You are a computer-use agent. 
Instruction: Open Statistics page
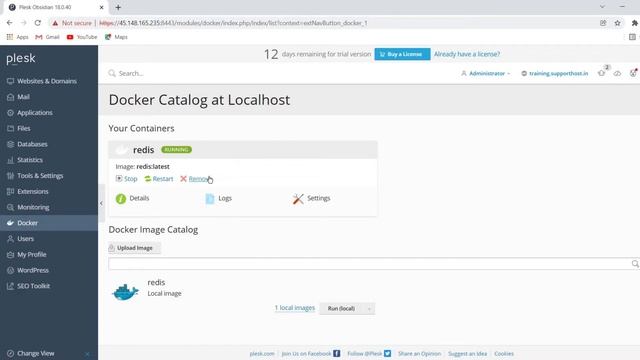click(x=25, y=160)
